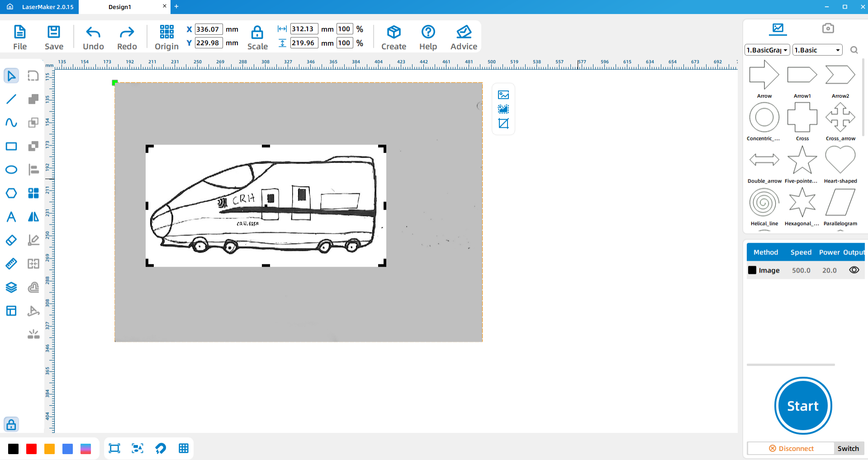Open the LaserMaker home tab
This screenshot has height=460, width=868.
(x=40, y=7)
